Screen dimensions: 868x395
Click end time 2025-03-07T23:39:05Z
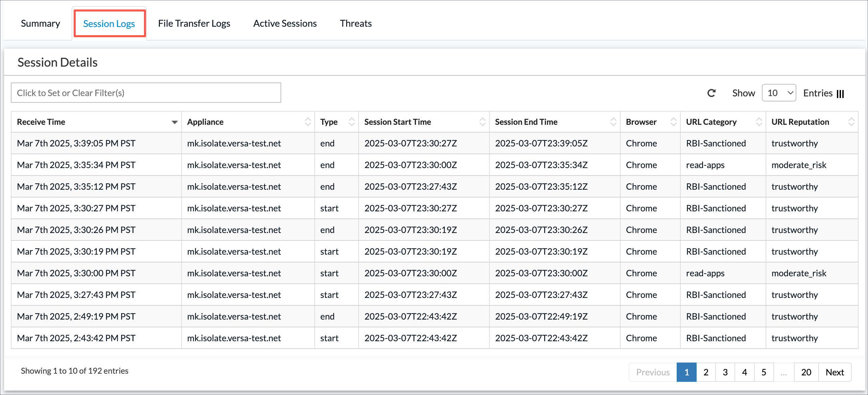coord(541,143)
